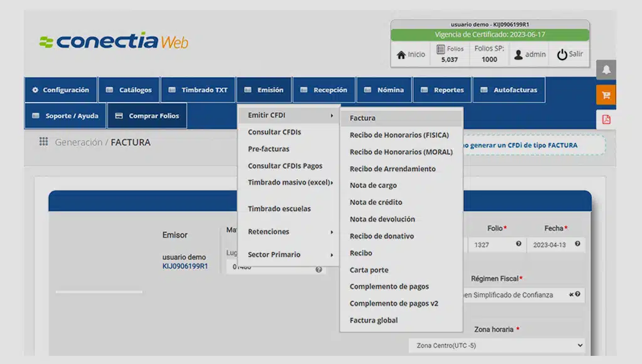Viewport: 642px width, 364px height.
Task: Select Complemento de pagos v2
Action: [394, 304]
